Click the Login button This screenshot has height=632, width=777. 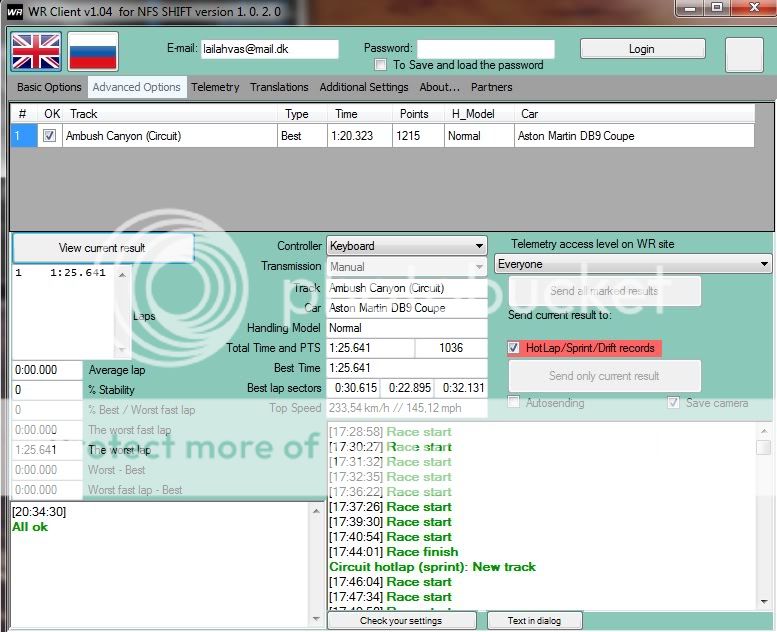pyautogui.click(x=642, y=49)
